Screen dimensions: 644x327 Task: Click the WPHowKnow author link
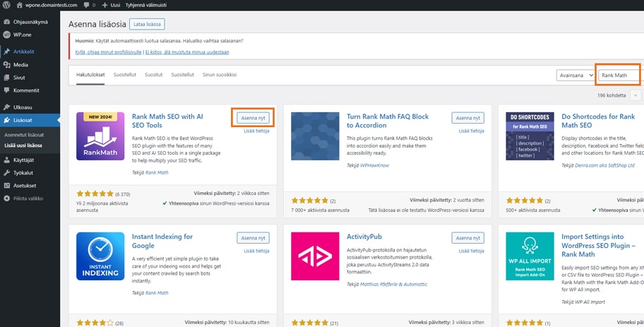coord(374,165)
